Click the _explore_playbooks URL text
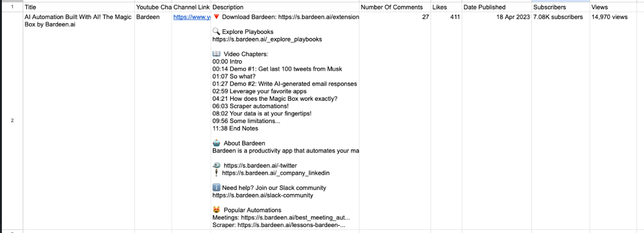644x233 pixels. (267, 39)
